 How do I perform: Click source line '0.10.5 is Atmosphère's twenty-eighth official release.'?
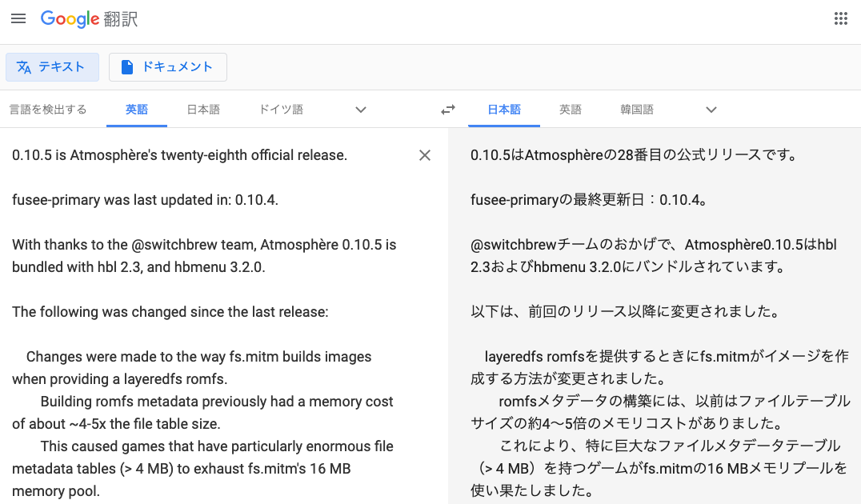tap(179, 155)
